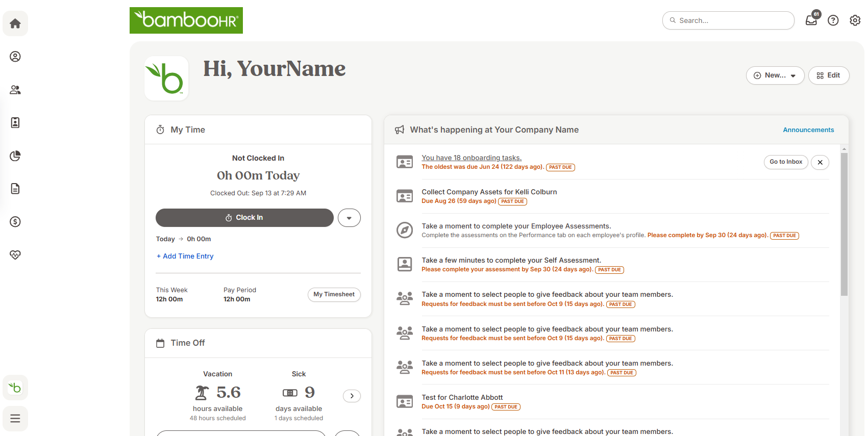
Task: Click the announcements panel scrollbar thumb
Action: tap(844, 224)
